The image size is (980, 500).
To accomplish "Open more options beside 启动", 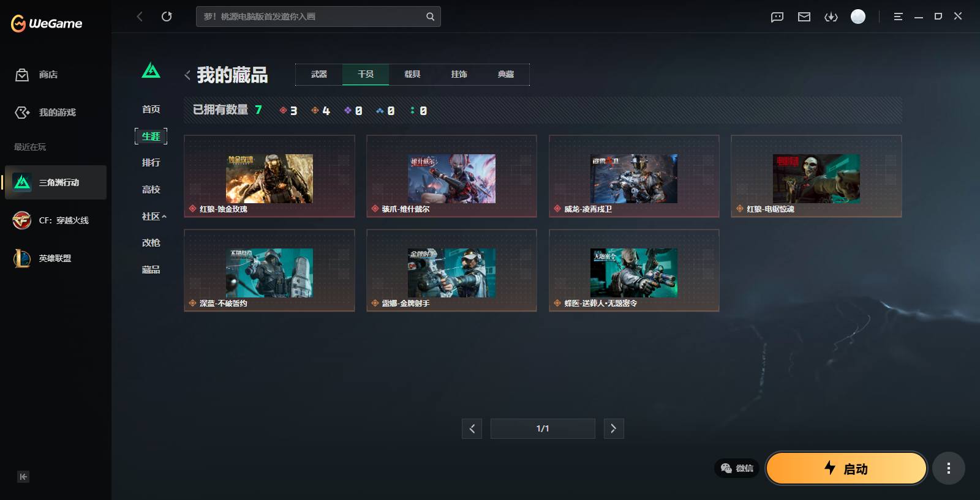I will coord(949,468).
